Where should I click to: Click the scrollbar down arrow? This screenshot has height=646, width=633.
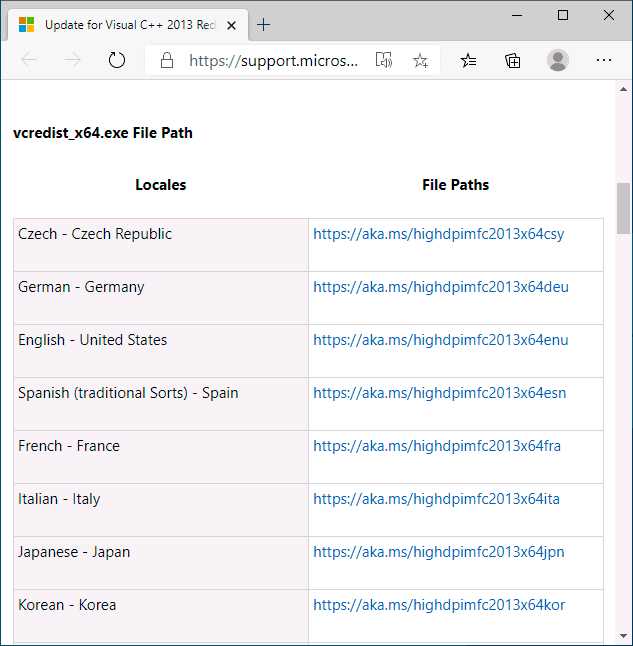pos(623,637)
